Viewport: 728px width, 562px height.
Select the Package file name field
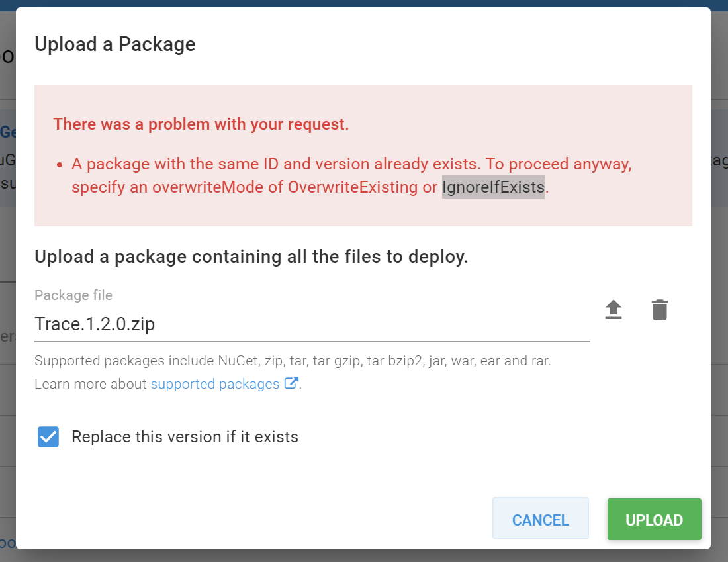pyautogui.click(x=265, y=324)
